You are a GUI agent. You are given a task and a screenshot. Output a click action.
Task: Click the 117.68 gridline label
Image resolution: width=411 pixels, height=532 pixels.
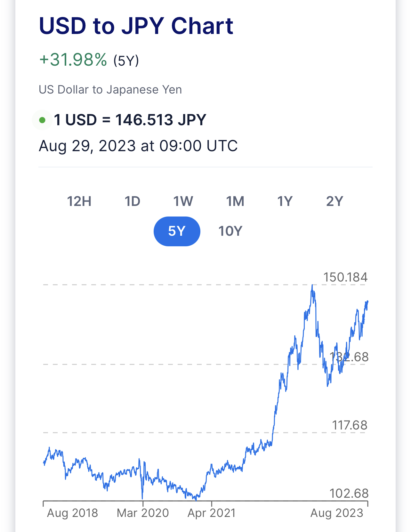[350, 425]
